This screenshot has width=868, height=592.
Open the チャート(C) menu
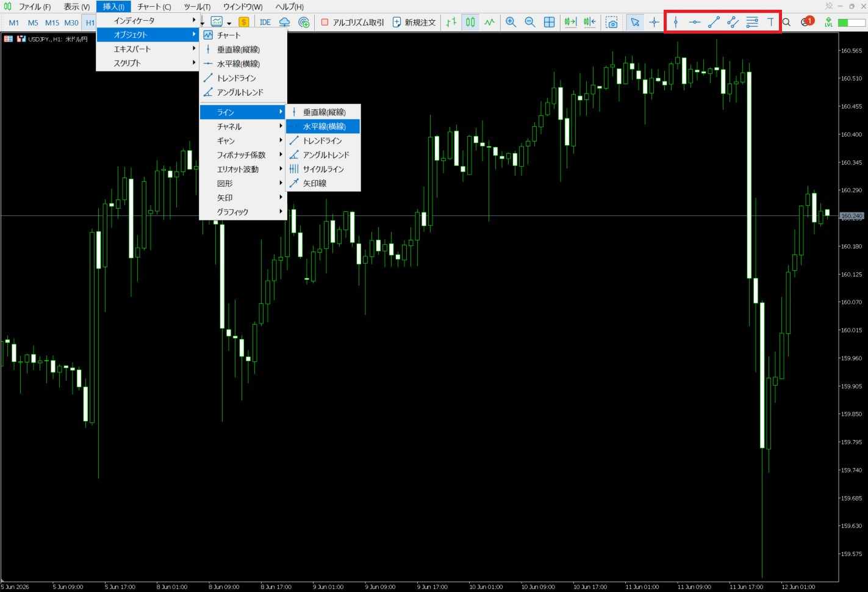[x=154, y=7]
